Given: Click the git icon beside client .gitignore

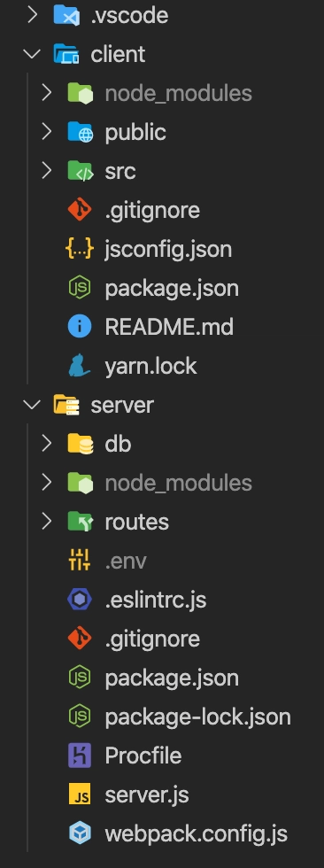Looking at the screenshot, I should (x=80, y=211).
